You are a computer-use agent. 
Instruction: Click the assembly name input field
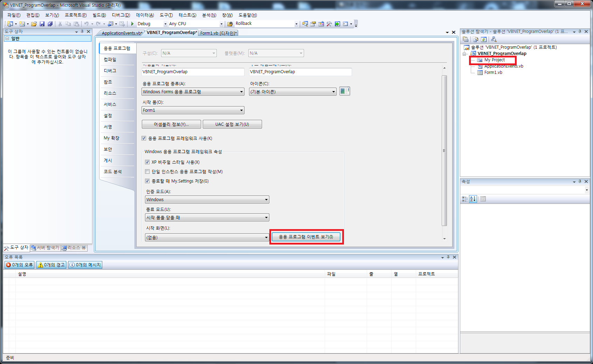pos(193,72)
